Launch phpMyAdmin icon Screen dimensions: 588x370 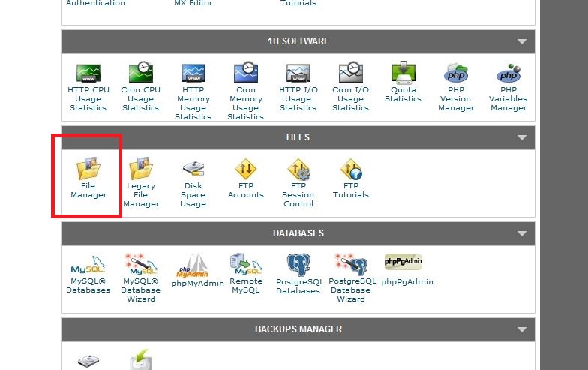coord(192,266)
